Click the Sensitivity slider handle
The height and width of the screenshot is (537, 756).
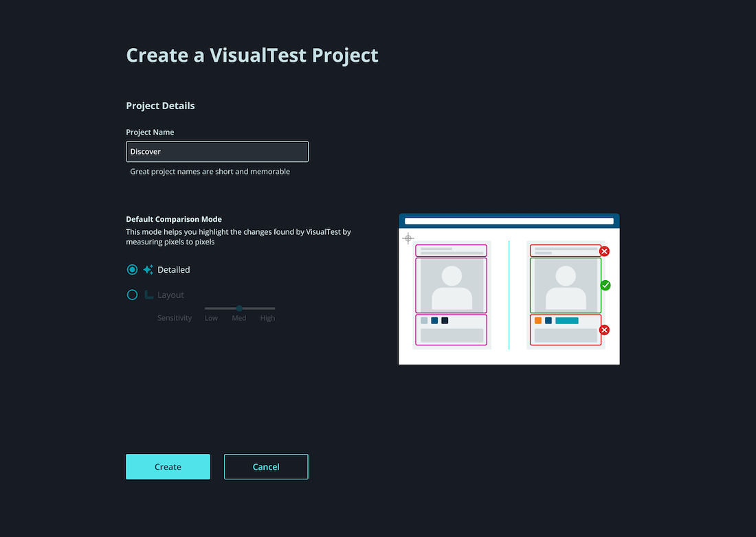[239, 308]
